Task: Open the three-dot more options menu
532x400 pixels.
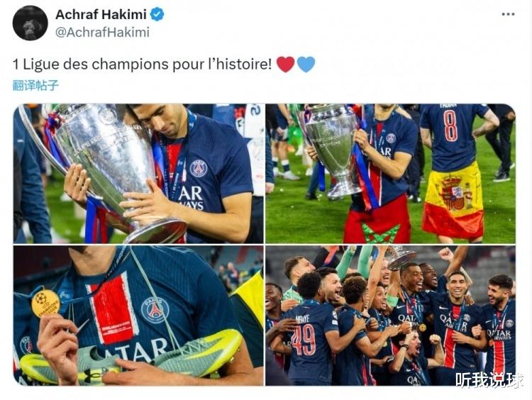Action: (x=508, y=14)
